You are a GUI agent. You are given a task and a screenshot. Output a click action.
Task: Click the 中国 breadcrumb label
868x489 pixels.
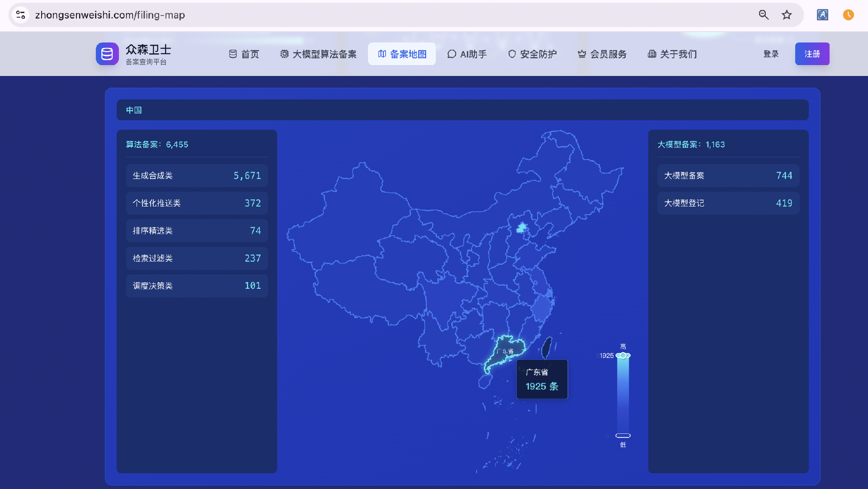(134, 110)
